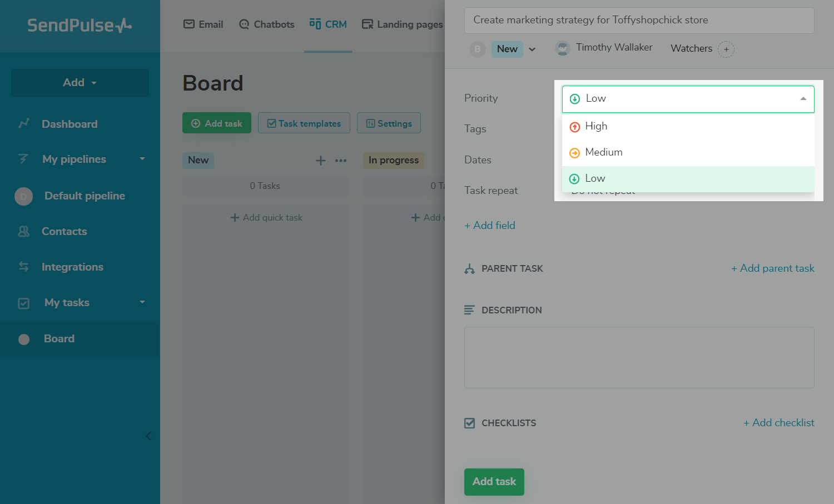Add a task to the New column with plus icon
The image size is (834, 504).
coord(321,161)
